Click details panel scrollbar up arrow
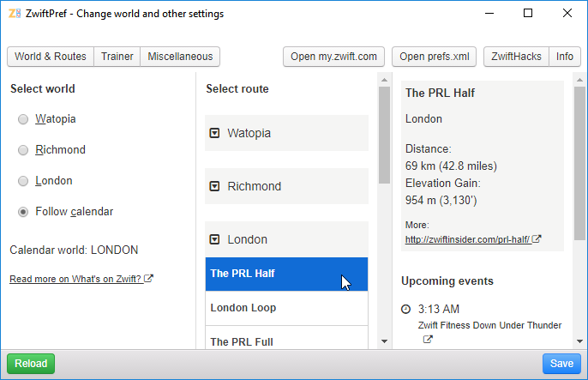 click(579, 80)
